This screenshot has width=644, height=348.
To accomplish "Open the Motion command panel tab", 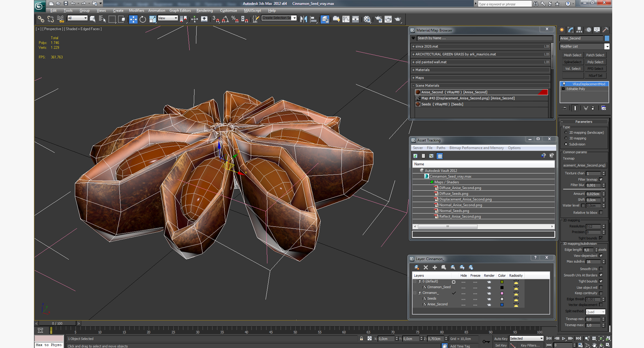I will pyautogui.click(x=588, y=30).
